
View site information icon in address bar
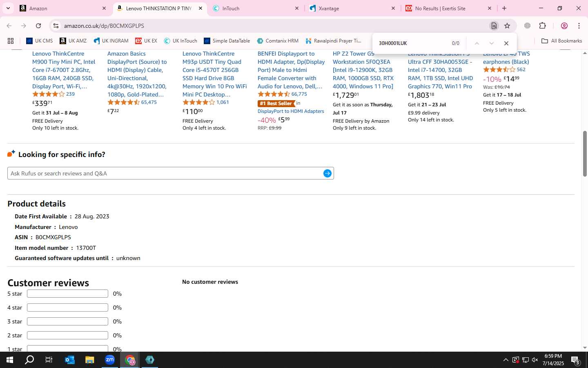click(56, 26)
